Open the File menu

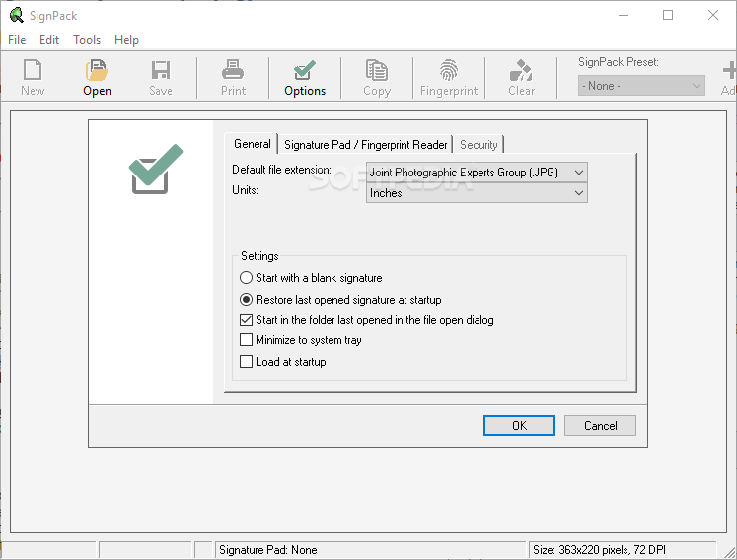pyautogui.click(x=17, y=40)
